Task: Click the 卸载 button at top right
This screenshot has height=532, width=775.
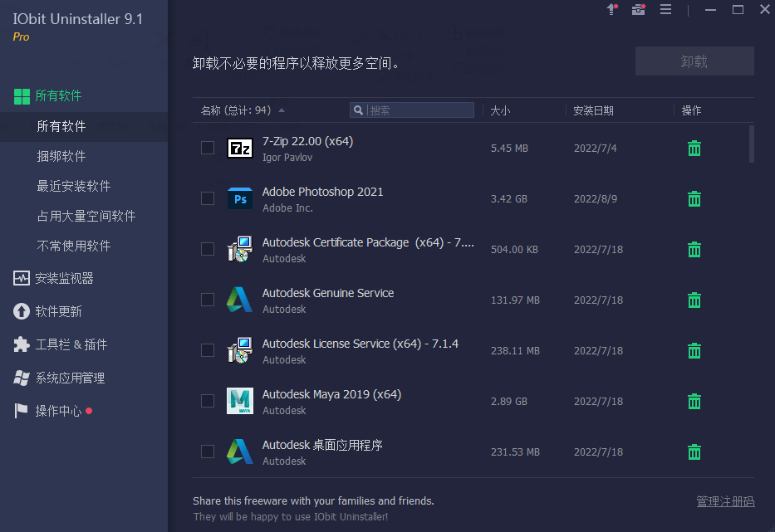Action: tap(694, 61)
